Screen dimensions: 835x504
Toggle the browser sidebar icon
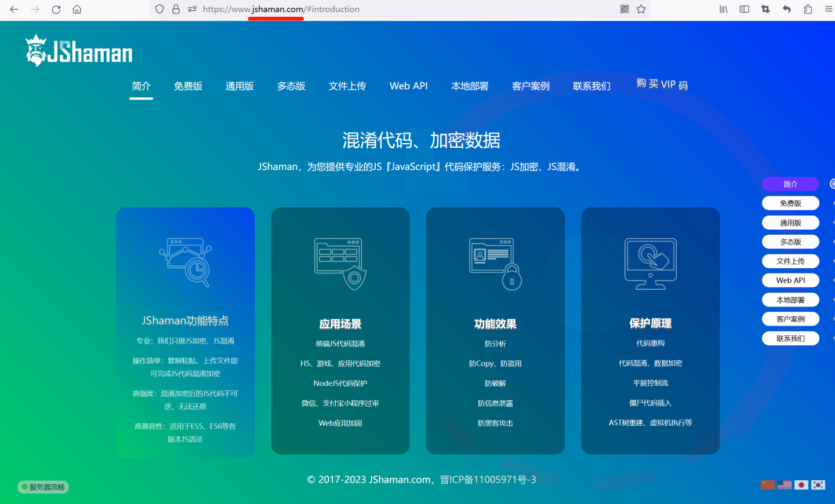(745, 9)
